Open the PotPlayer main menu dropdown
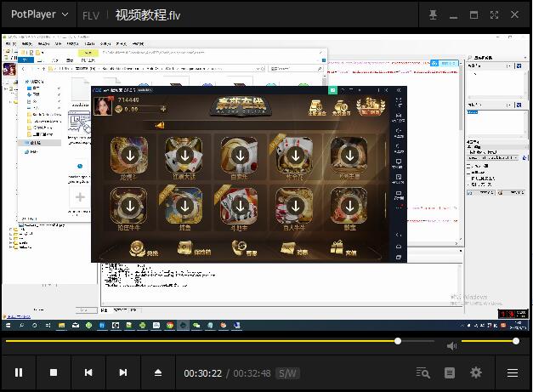The width and height of the screenshot is (533, 392). pos(39,14)
